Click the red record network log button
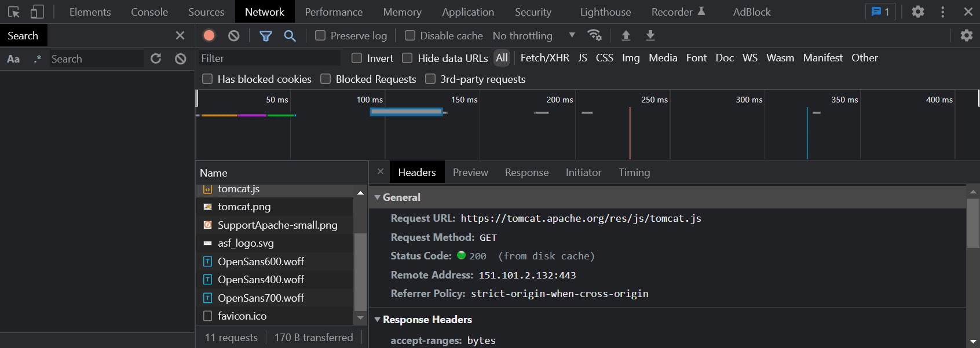Image resolution: width=980 pixels, height=348 pixels. (x=209, y=36)
